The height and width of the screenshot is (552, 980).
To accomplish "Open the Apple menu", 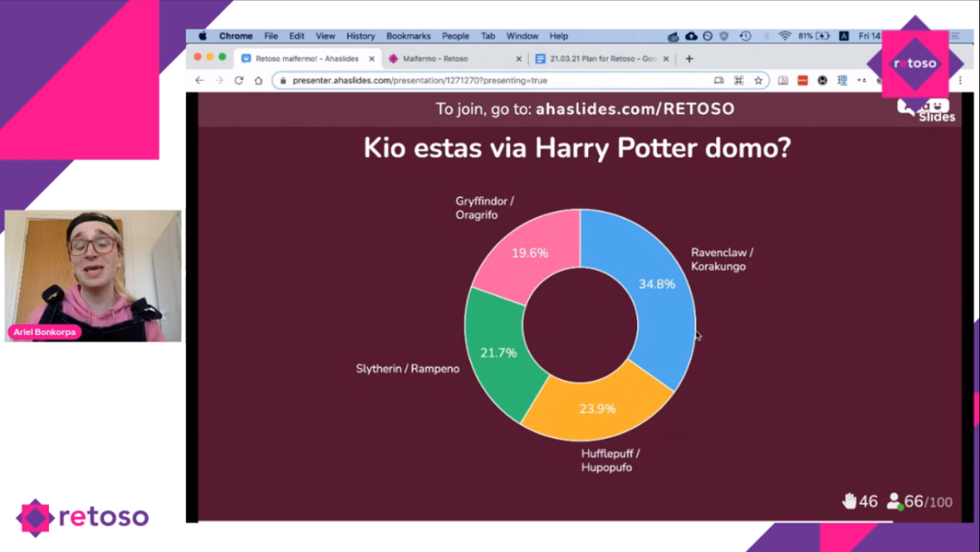I will coord(202,36).
